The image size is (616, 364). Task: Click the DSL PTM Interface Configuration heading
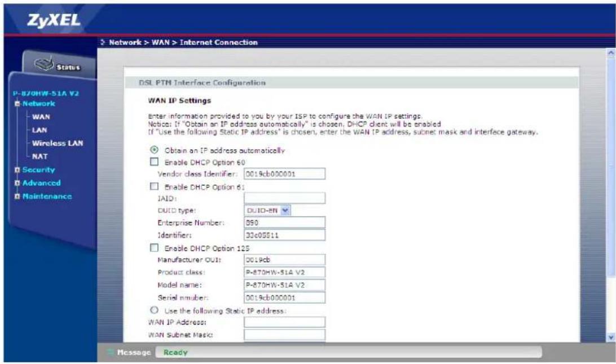tap(203, 83)
